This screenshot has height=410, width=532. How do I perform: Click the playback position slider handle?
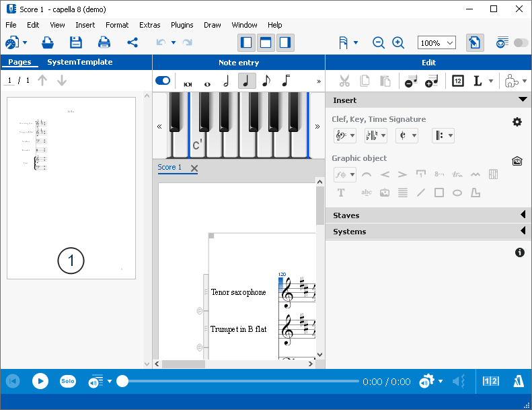click(122, 381)
